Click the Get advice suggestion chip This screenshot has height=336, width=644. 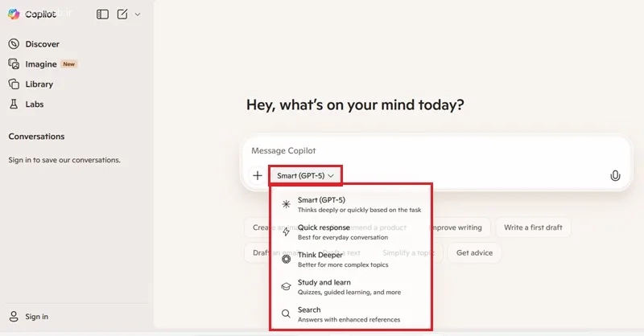[x=475, y=252]
